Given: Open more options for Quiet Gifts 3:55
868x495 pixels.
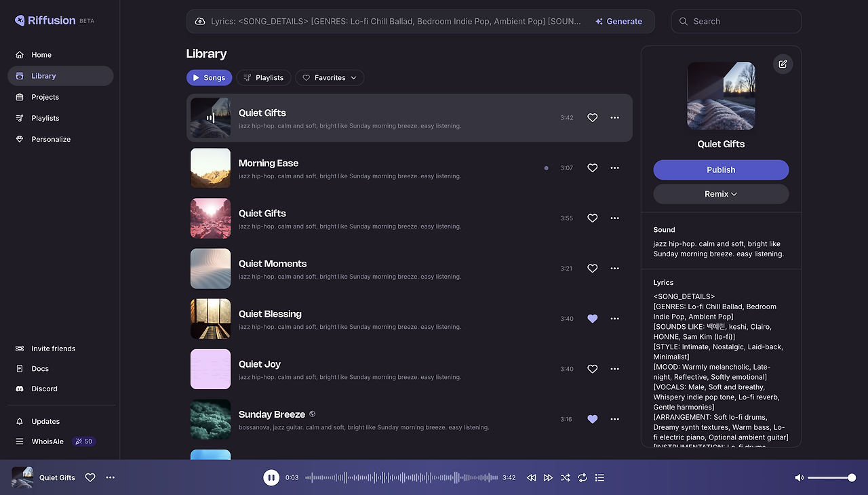Looking at the screenshot, I should (x=615, y=218).
